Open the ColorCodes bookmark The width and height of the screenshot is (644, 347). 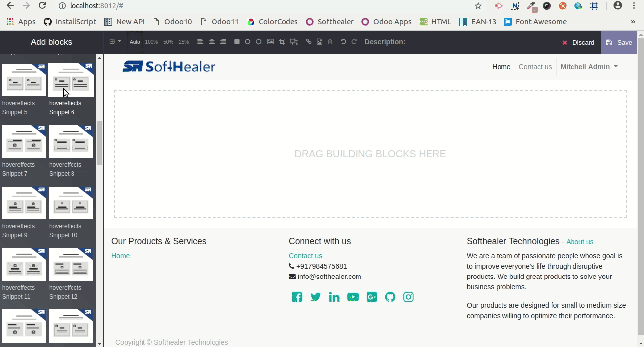[273, 22]
